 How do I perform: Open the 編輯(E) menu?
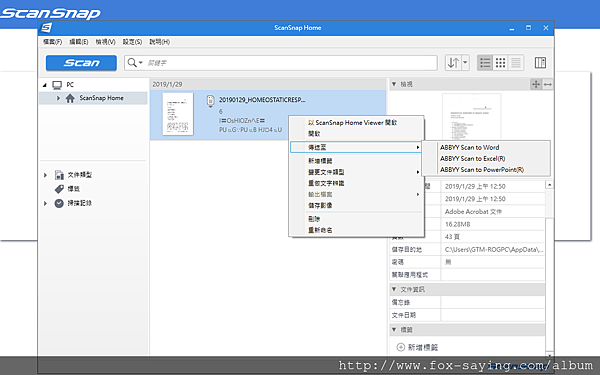pyautogui.click(x=78, y=42)
